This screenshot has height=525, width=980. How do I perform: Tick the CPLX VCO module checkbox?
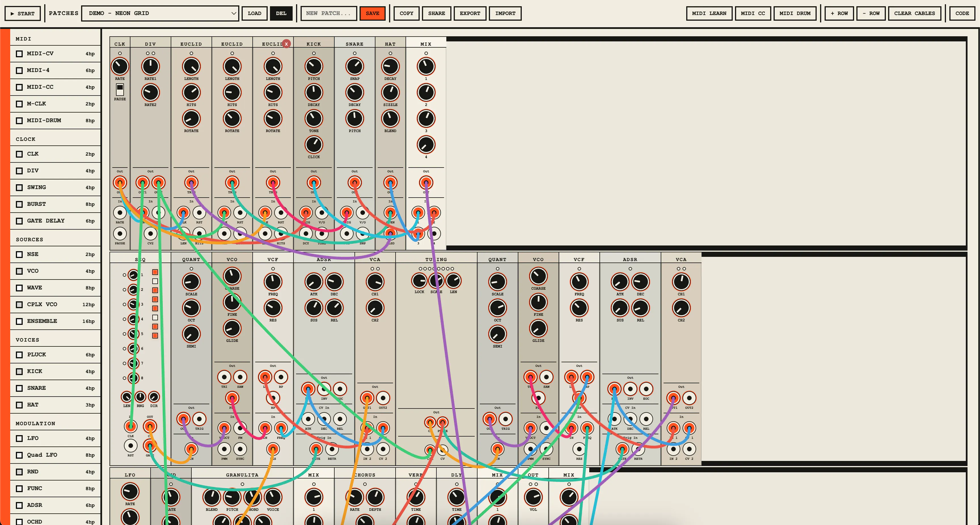[19, 305]
